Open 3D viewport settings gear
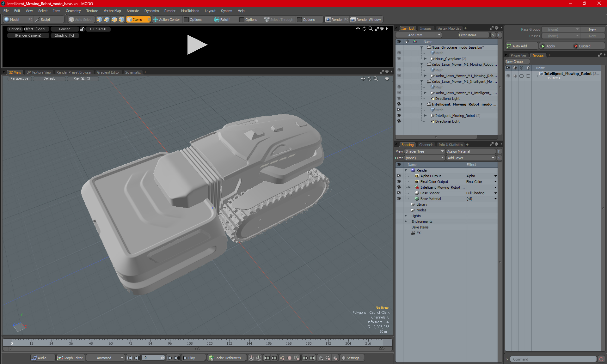Image resolution: width=607 pixels, height=364 pixels. point(387,79)
